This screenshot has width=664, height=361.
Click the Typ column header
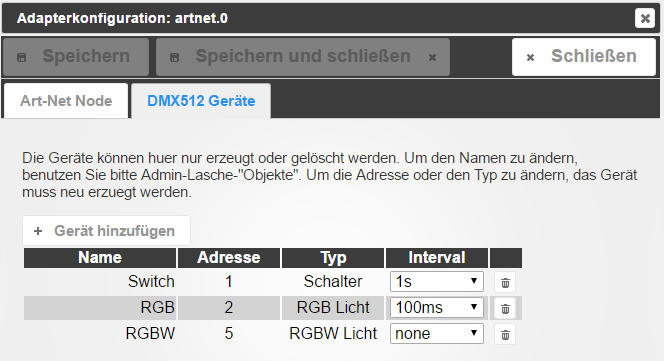[x=333, y=258]
